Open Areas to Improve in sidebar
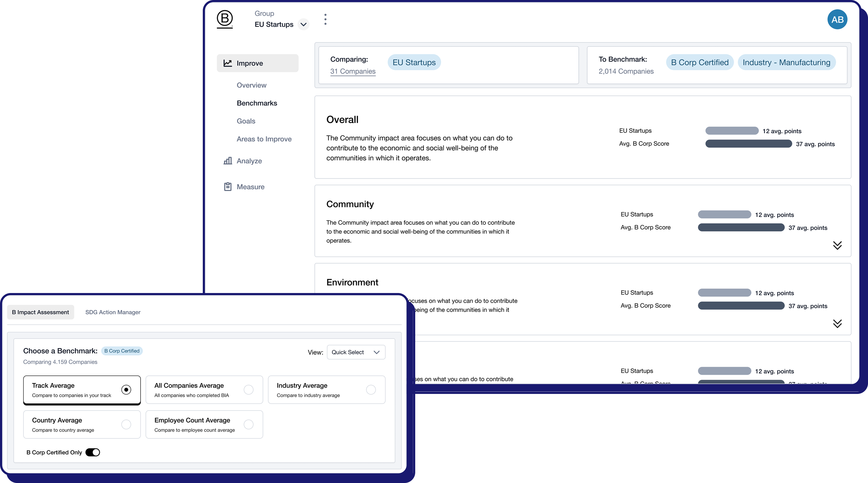Screen dimensions: 868x483 [x=264, y=139]
